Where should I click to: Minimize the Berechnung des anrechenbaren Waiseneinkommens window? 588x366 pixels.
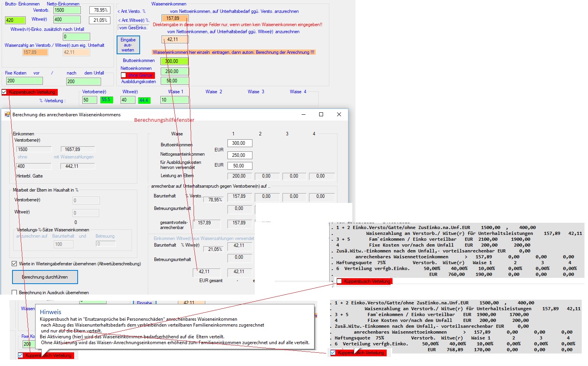coord(304,114)
